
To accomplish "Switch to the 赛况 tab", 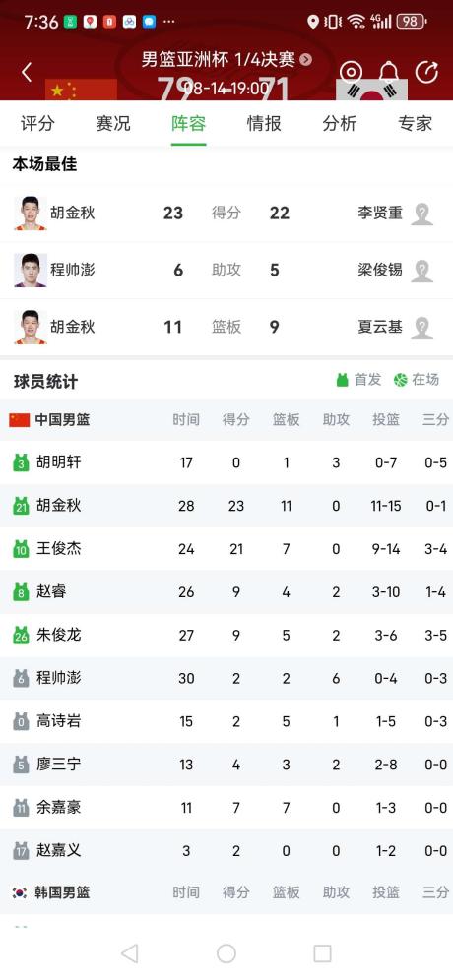I will point(113,123).
